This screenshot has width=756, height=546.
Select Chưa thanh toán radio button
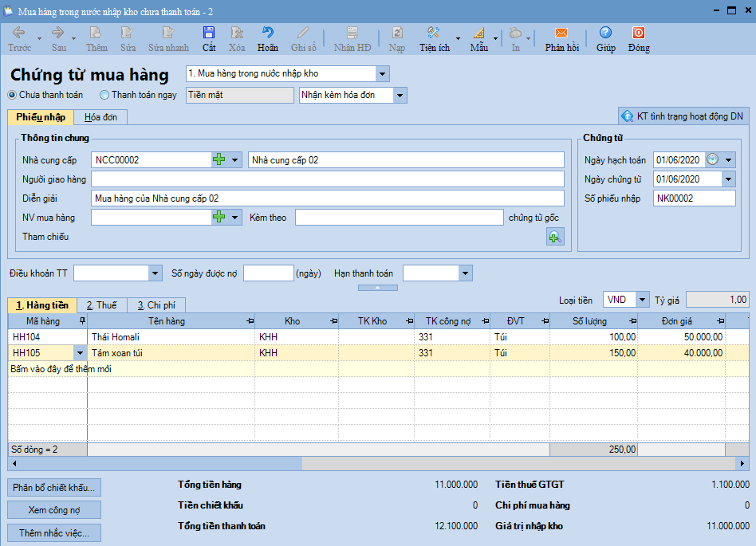[12, 95]
